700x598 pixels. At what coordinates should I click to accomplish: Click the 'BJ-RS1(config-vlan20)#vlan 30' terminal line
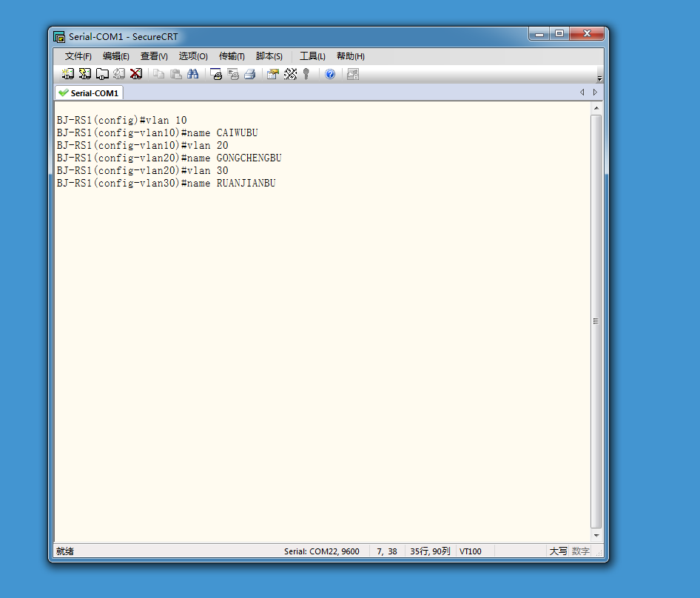pos(142,171)
